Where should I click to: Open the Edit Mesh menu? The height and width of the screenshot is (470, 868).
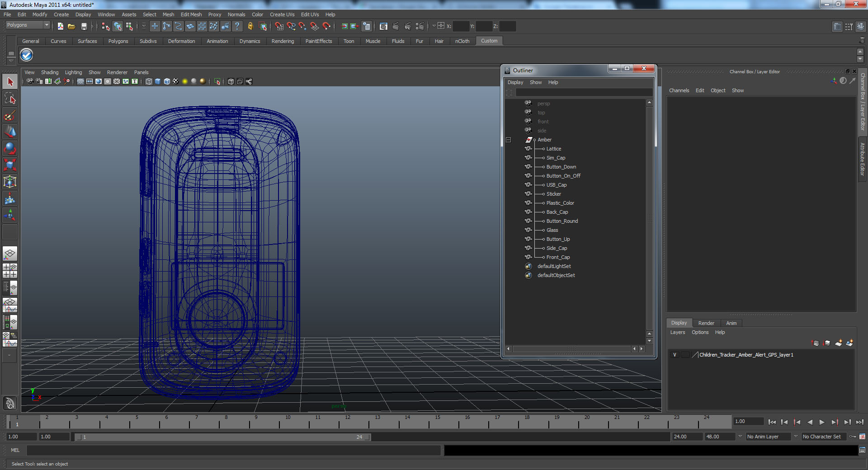tap(191, 14)
